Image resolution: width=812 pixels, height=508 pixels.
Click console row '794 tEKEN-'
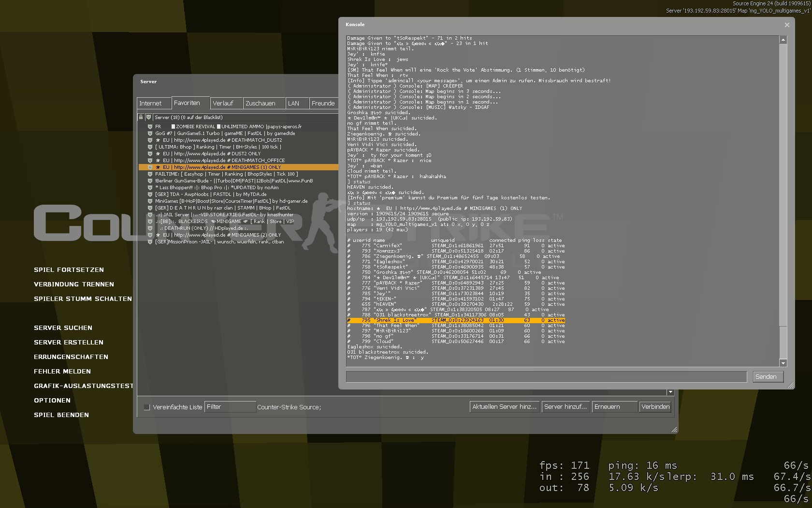click(456, 299)
